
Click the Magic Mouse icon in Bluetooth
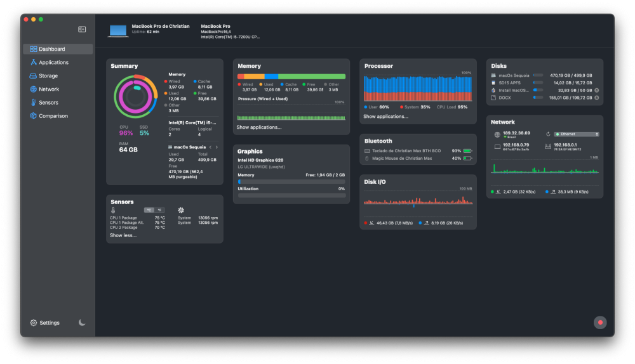point(367,159)
